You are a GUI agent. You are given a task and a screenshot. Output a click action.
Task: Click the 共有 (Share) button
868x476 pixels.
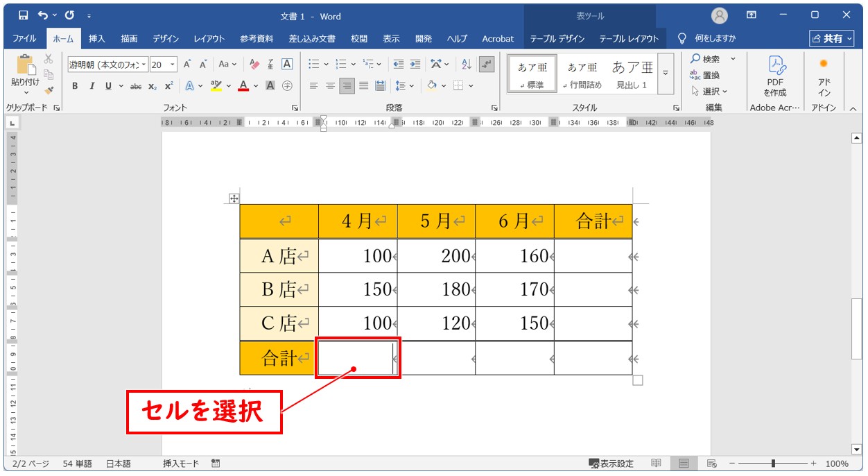tap(831, 39)
